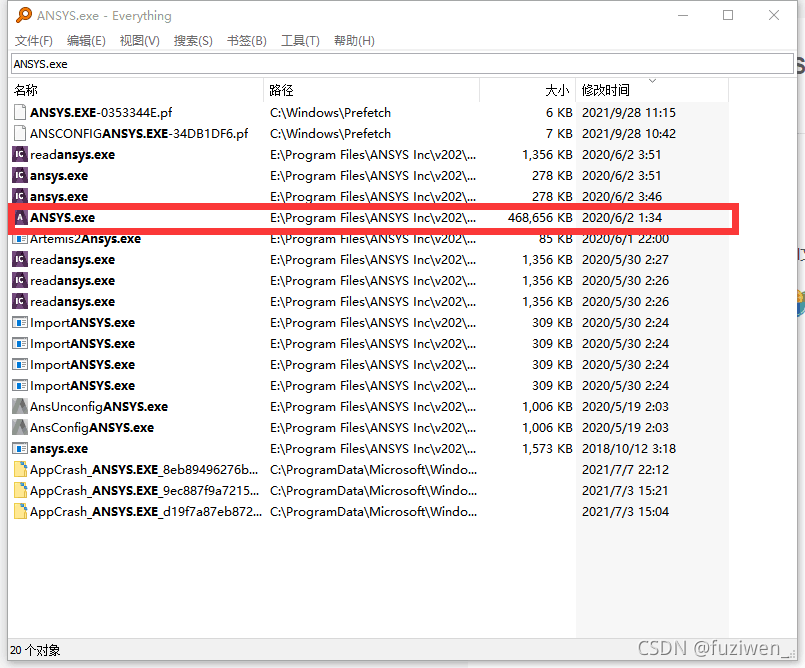Viewport: 805px width, 668px height.
Task: Close the Everything window
Action: pyautogui.click(x=774, y=15)
